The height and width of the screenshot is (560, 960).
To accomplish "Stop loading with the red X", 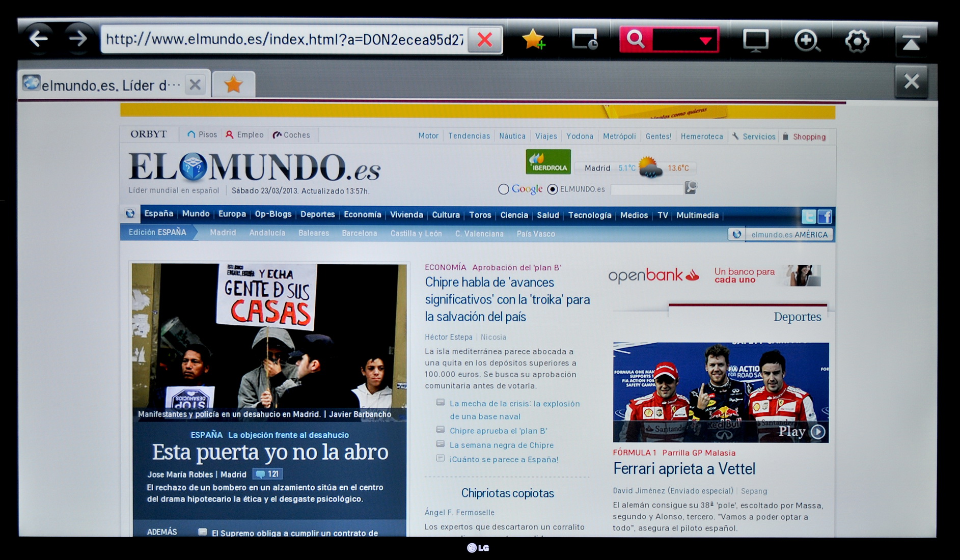I will pyautogui.click(x=484, y=40).
